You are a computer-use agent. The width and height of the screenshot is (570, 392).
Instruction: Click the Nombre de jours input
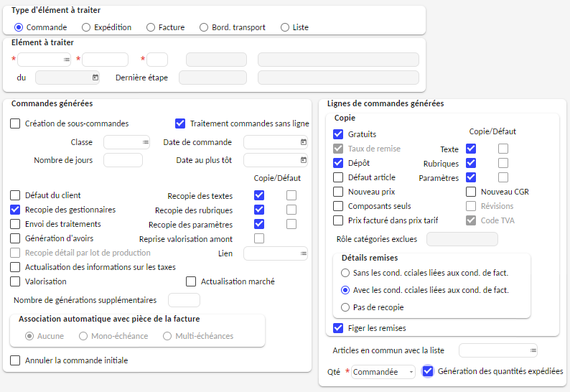(x=123, y=160)
